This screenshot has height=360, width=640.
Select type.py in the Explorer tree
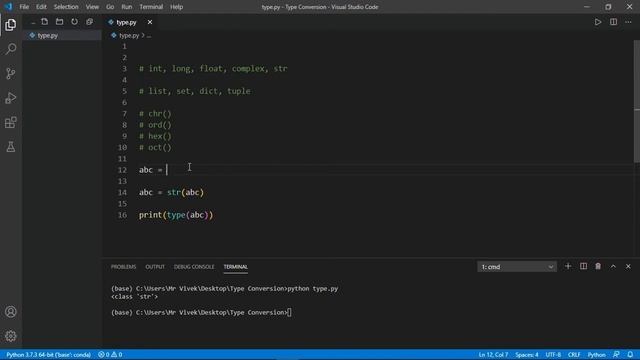pyautogui.click(x=62, y=36)
